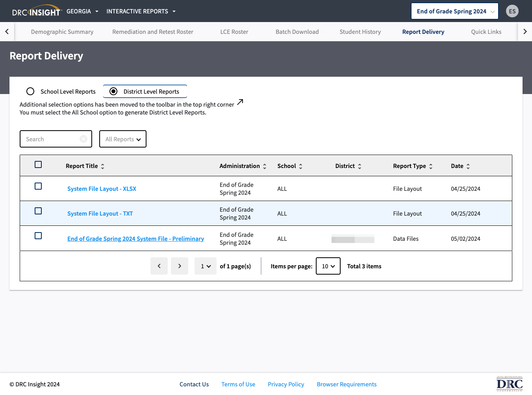Open the Student History tab
Screen dimensions: 532x395
point(360,32)
